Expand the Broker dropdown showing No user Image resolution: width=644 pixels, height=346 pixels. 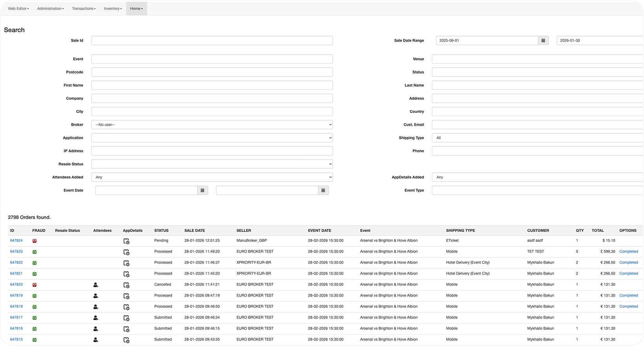tap(212, 125)
